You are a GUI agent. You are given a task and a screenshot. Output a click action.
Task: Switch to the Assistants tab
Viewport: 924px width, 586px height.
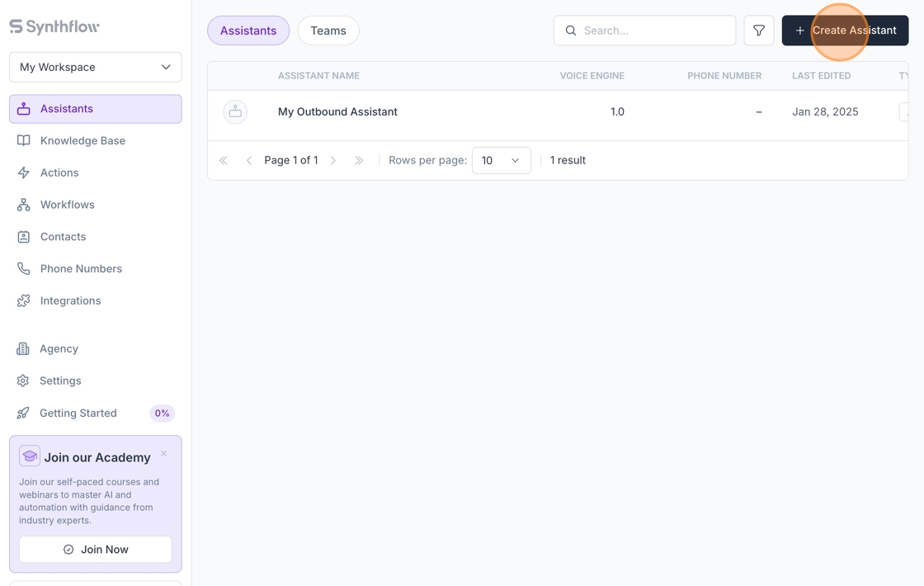point(248,31)
